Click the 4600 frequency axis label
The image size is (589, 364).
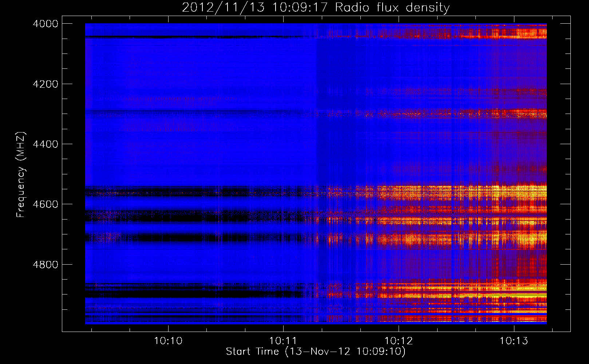click(x=46, y=204)
